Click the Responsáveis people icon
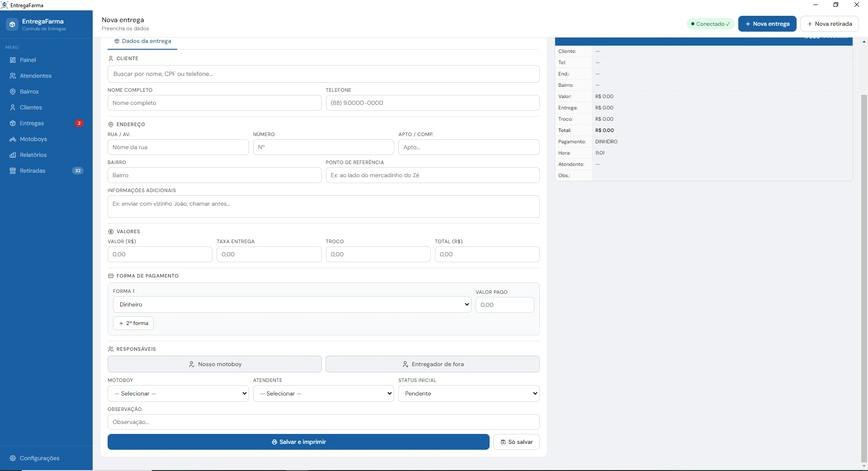This screenshot has width=868, height=471. 111,349
